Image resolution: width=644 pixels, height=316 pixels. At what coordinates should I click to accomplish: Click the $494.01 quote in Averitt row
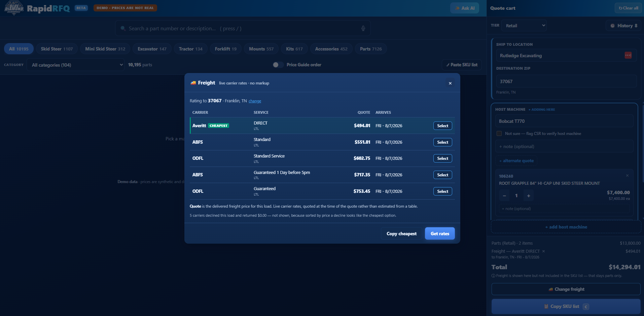point(362,126)
